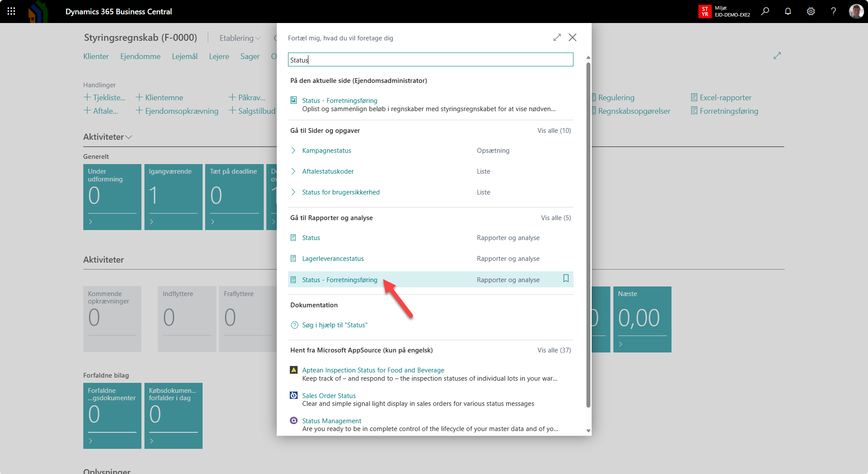Click the Aptean Inspection Status app icon
The image size is (868, 474).
pos(294,370)
